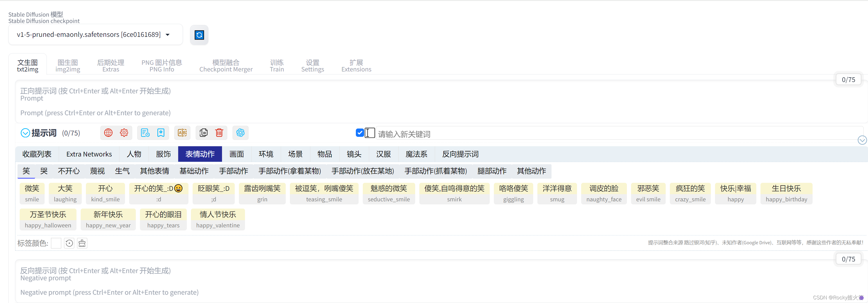Select the 魔法系 category tab
Screen dimensions: 868x303
pos(416,154)
